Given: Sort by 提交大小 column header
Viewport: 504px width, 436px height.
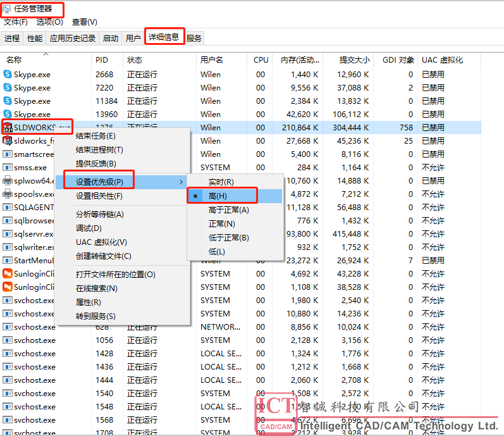Looking at the screenshot, I should point(348,60).
